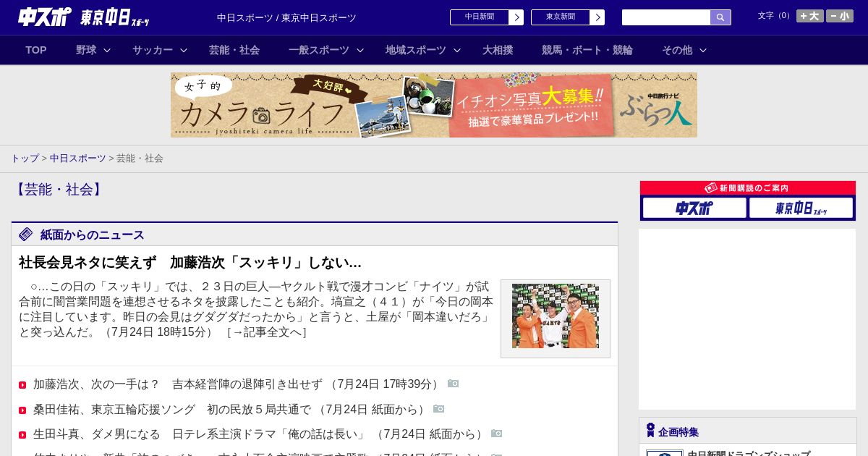
Task: Click the search magnifier button
Action: coord(720,17)
